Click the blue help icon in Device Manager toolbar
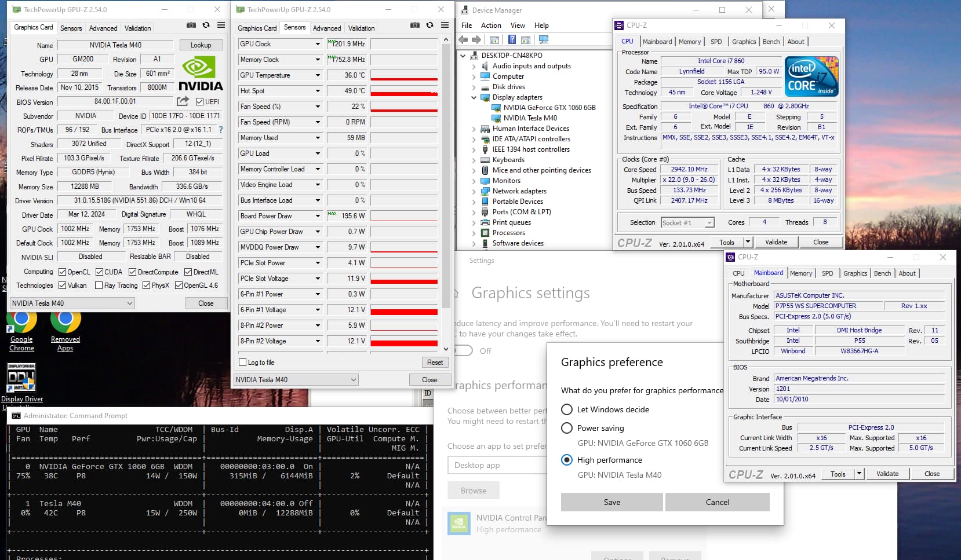961x560 pixels. coord(512,40)
